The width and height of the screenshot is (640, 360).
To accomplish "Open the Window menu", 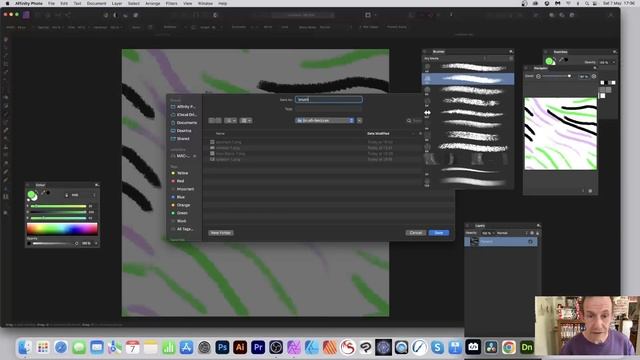I will (205, 3).
